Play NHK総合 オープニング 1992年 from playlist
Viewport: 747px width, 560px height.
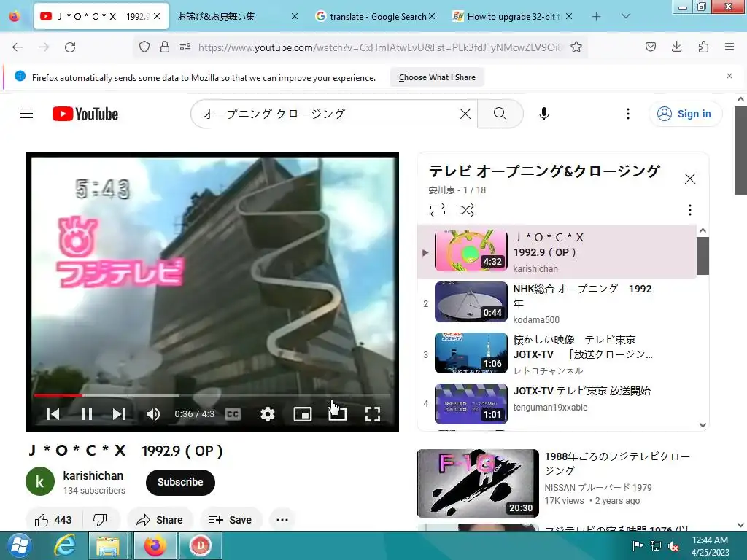pos(557,304)
